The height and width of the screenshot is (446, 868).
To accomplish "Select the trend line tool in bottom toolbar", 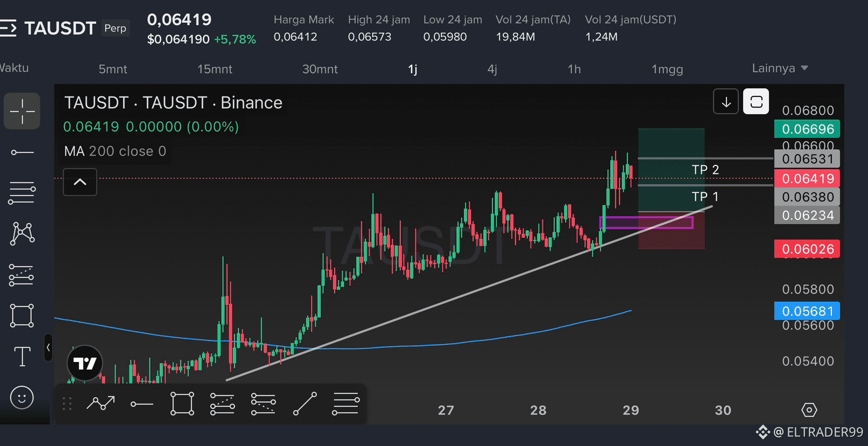I will pyautogui.click(x=305, y=404).
